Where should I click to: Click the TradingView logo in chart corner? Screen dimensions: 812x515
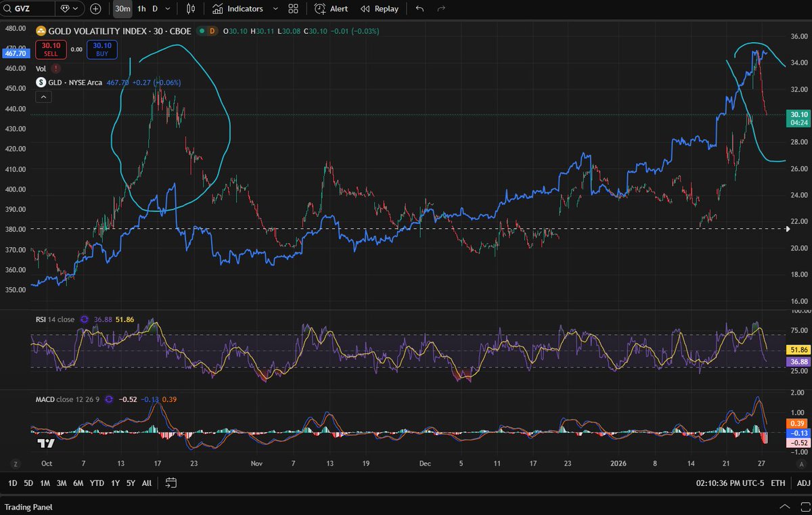46,443
